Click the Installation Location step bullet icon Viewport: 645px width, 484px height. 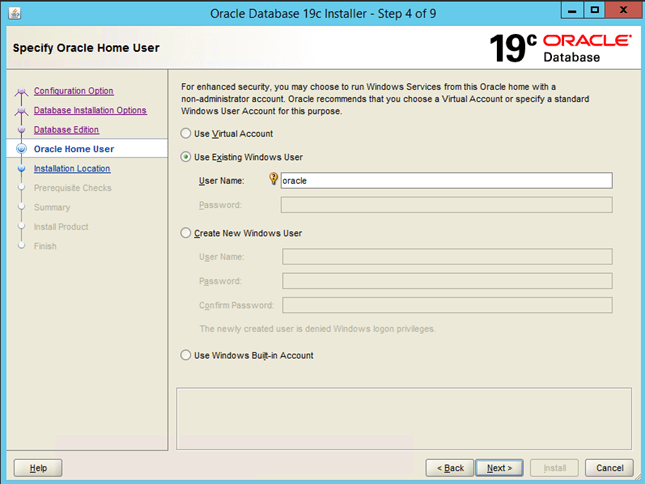(x=20, y=169)
